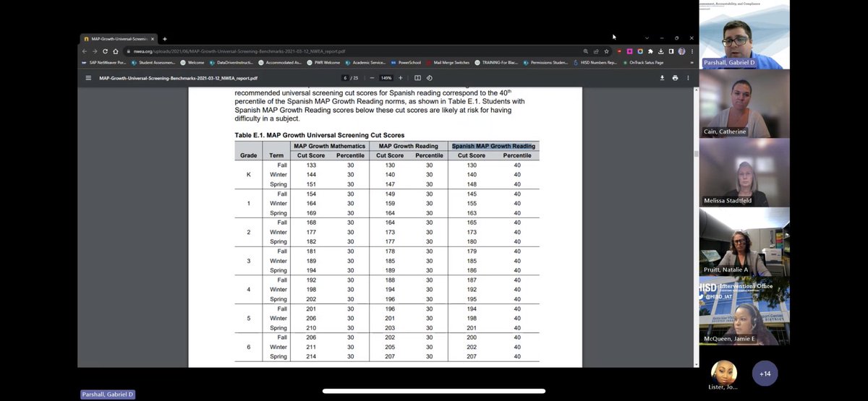Viewport: 868px width, 401px height.
Task: Open Mail Merge Switches bookmark
Action: pyautogui.click(x=449, y=63)
